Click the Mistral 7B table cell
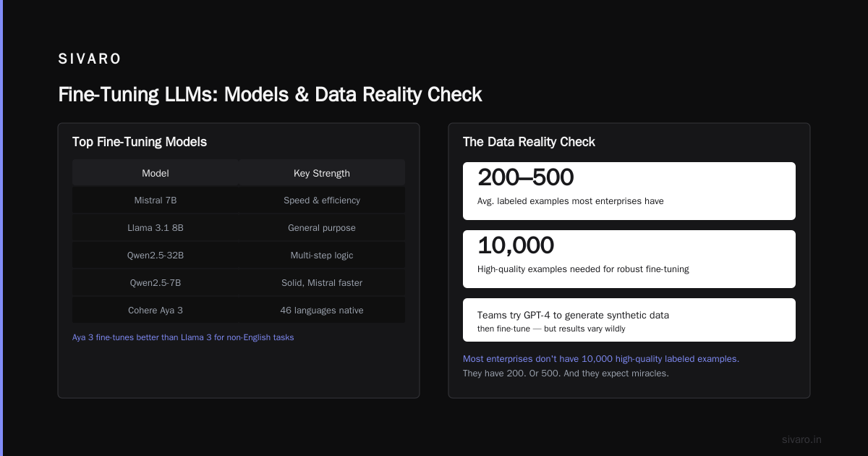The height and width of the screenshot is (456, 868). (x=156, y=200)
